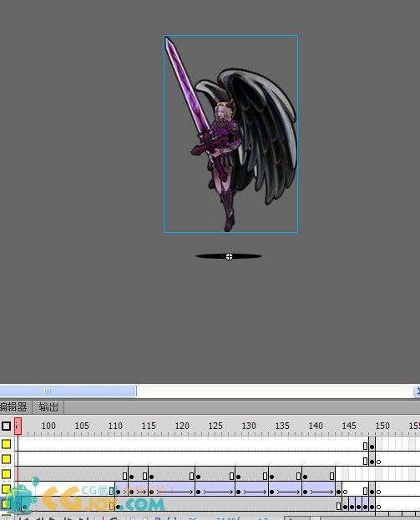This screenshot has height=520, width=420.
Task: Select bottom layer keyframe near frame 145
Action: [346, 507]
